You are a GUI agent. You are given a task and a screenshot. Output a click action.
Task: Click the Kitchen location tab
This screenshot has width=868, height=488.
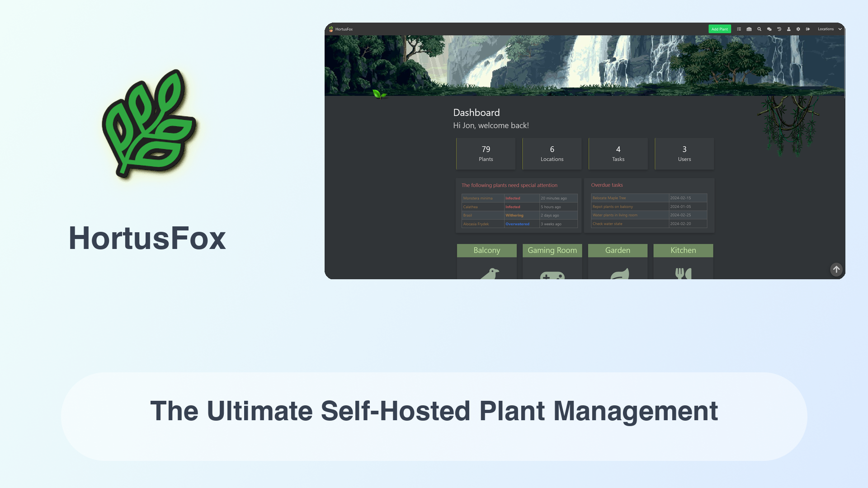coord(683,250)
